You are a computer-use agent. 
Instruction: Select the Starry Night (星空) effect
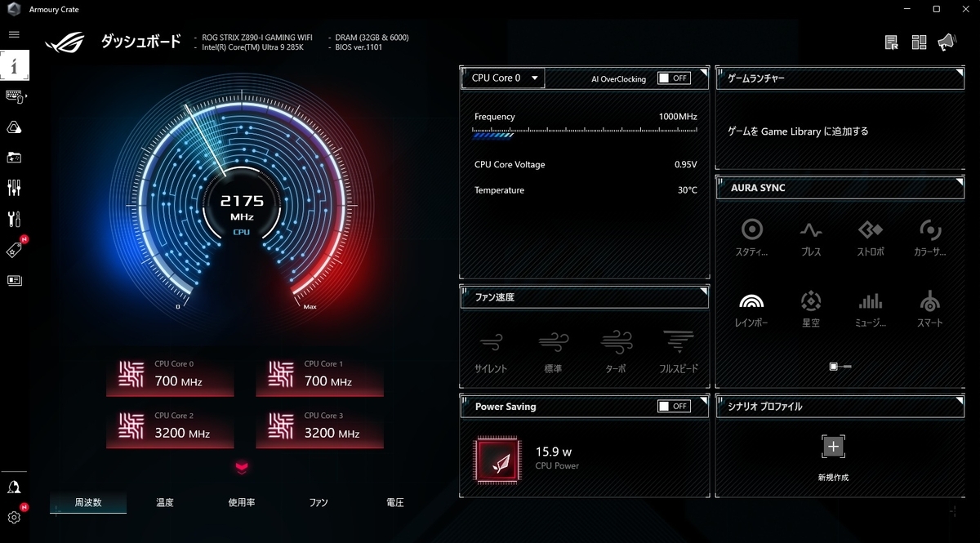point(810,309)
